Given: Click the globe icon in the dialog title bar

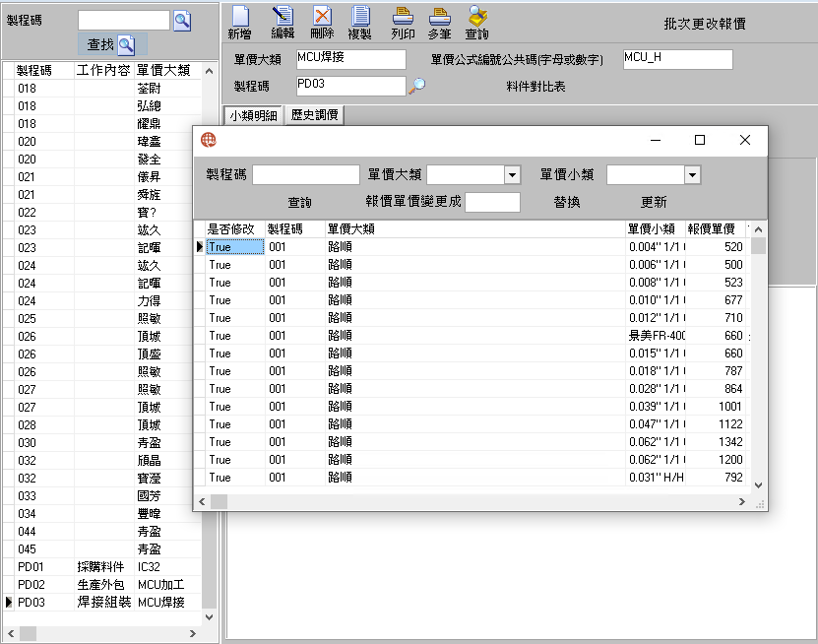Looking at the screenshot, I should click(x=209, y=140).
